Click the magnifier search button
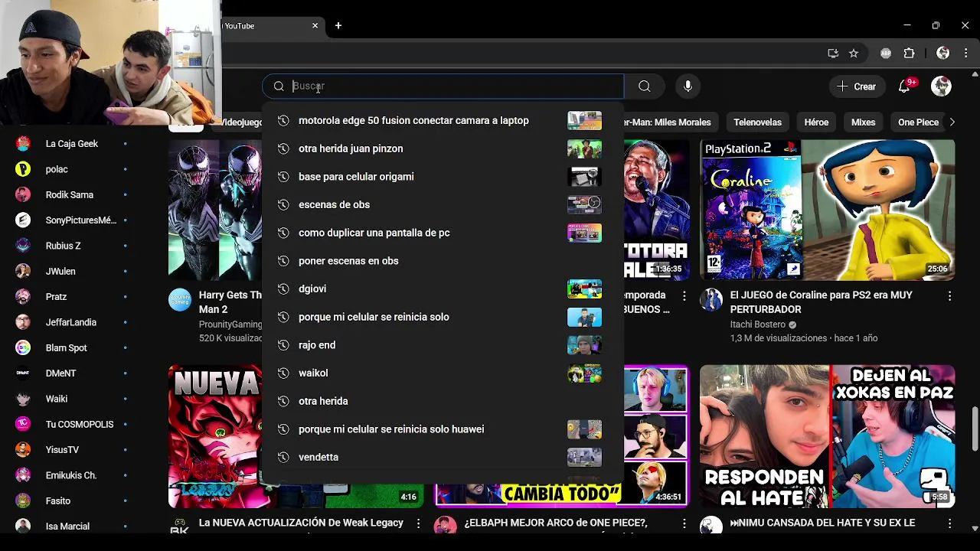 click(x=644, y=86)
